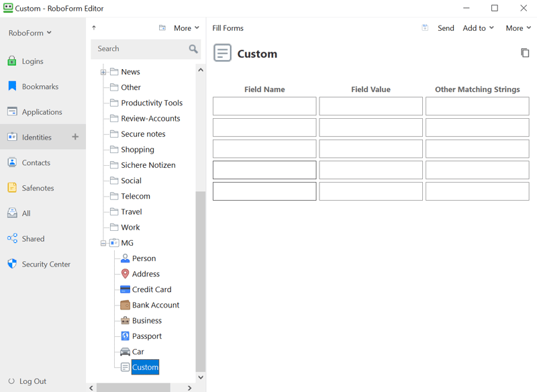The image size is (537, 392).
Task: Close the RoboForm Editor window
Action: coord(524,8)
